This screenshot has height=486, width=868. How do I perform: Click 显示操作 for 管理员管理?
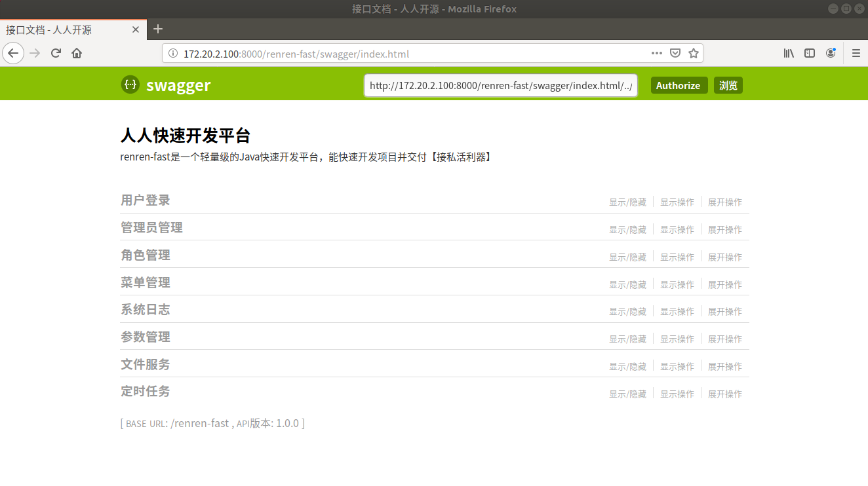(677, 230)
